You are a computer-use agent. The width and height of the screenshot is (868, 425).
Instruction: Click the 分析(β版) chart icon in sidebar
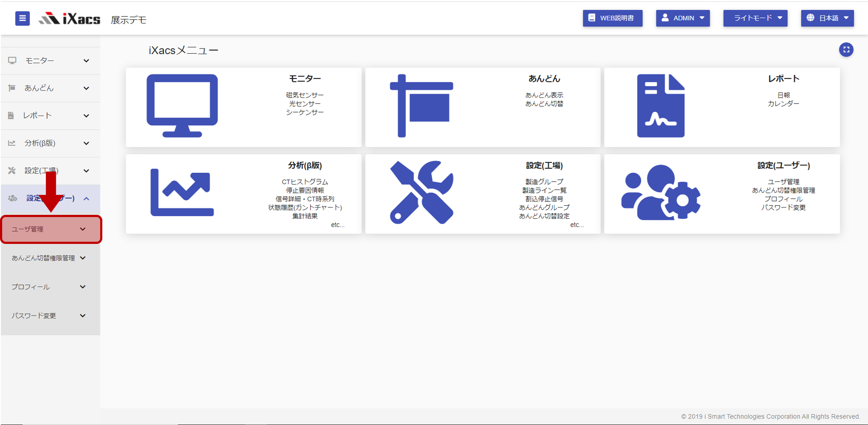point(12,143)
